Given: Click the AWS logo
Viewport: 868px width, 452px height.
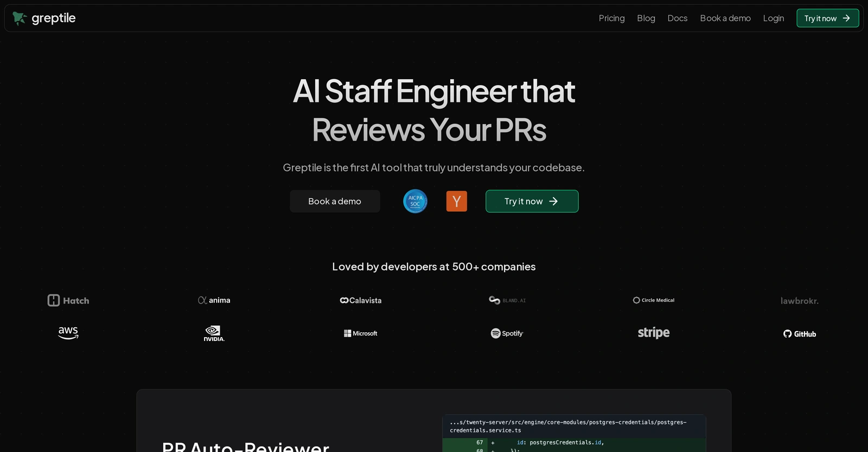Looking at the screenshot, I should [x=68, y=333].
